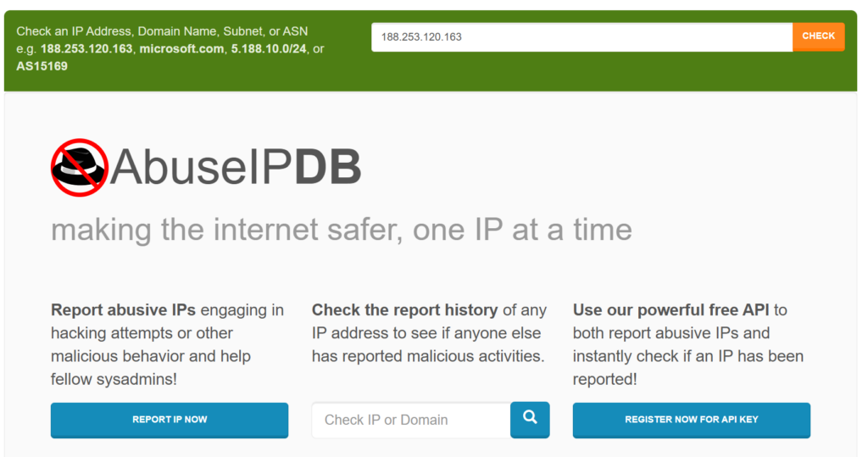Click "Check an IP Address, Domain Name" banner text

coord(161,31)
